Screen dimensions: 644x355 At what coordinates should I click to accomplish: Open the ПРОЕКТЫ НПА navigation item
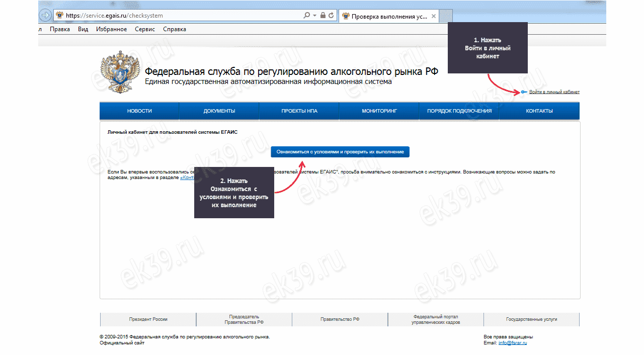coord(299,111)
